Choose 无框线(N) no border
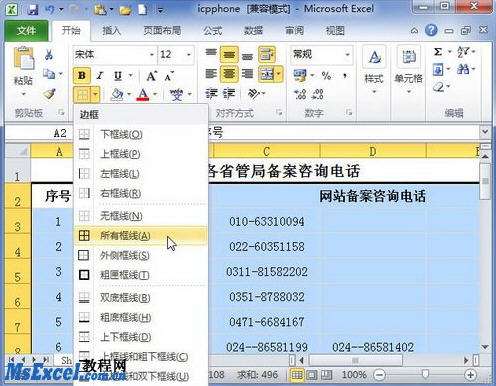 point(141,216)
